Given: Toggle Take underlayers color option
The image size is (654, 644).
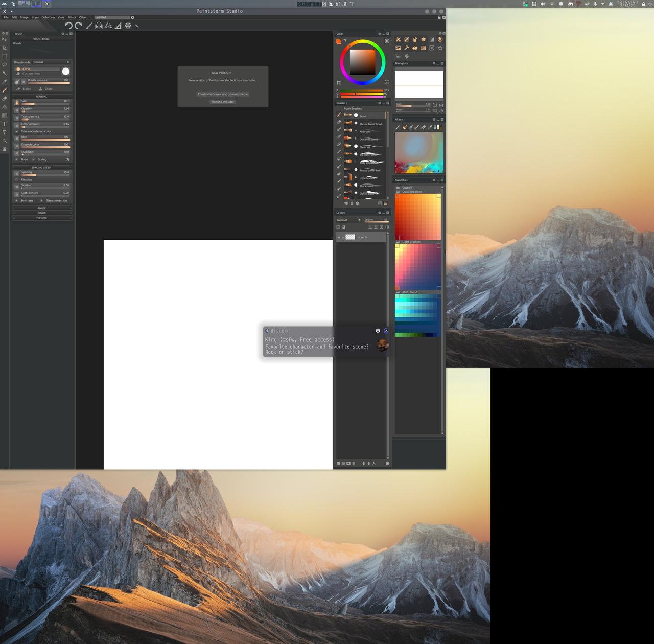Looking at the screenshot, I should tap(17, 131).
